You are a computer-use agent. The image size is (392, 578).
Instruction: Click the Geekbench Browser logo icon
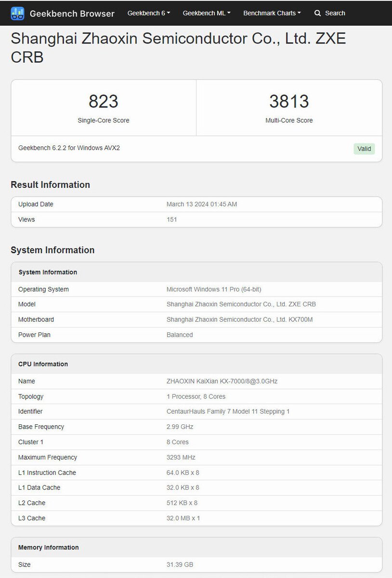[17, 13]
